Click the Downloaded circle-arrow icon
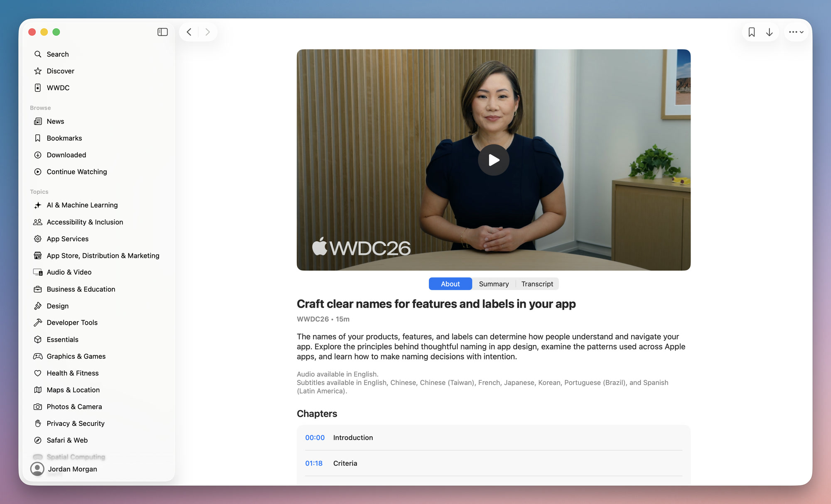Screen dimensions: 831x504 click(38, 155)
